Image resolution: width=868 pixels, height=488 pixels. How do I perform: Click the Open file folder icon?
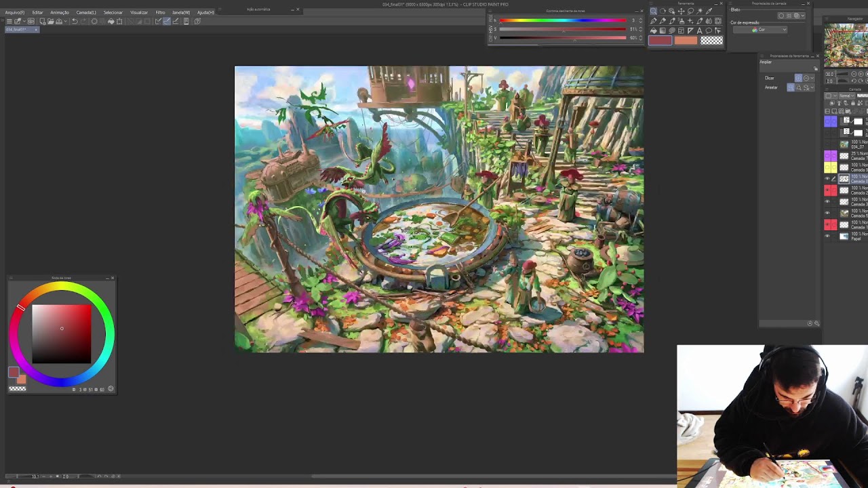(51, 21)
